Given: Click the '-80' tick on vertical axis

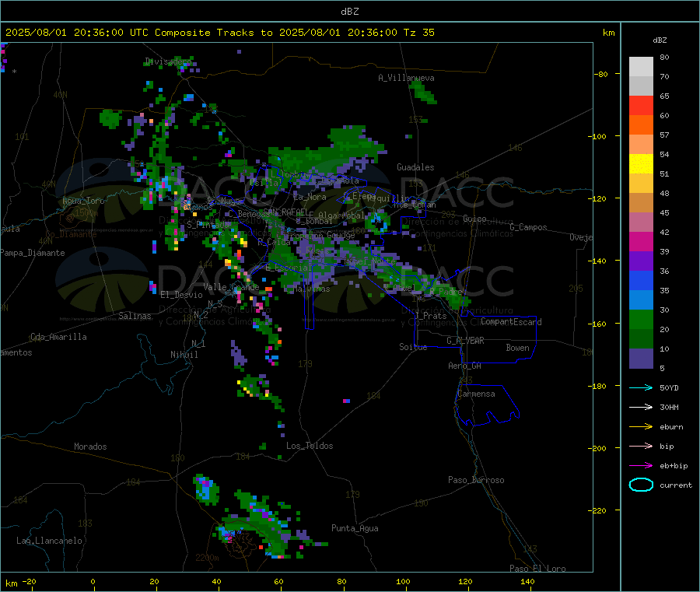Looking at the screenshot, I should 600,74.
